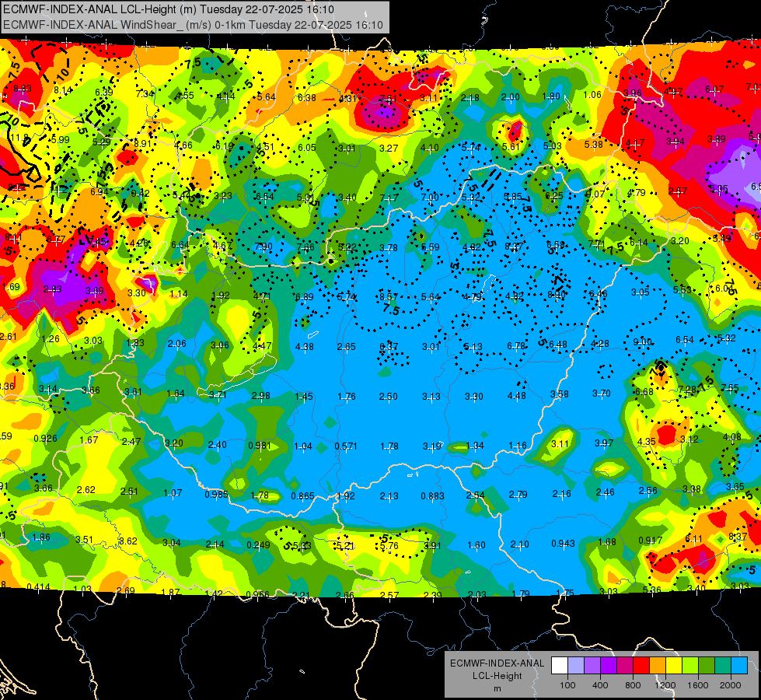Image resolution: width=761 pixels, height=700 pixels.
Task: Click the wind shear value 6.89
Action: click(x=304, y=296)
